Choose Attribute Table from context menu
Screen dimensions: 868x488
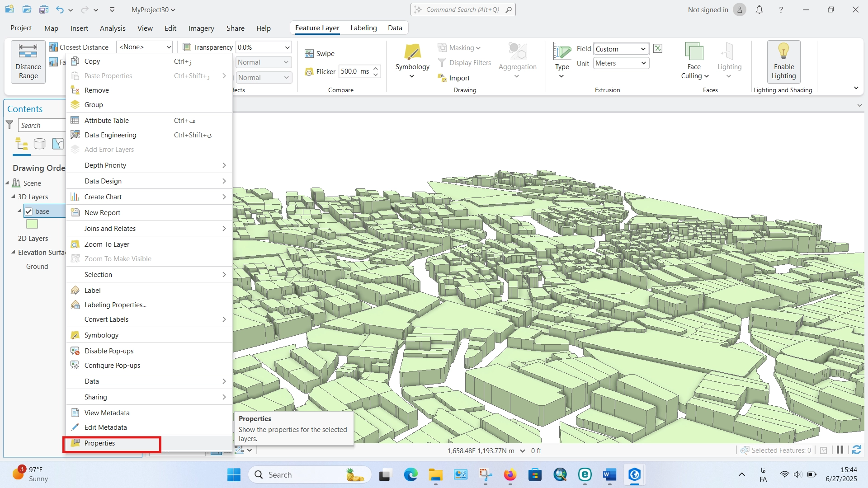[149, 121]
